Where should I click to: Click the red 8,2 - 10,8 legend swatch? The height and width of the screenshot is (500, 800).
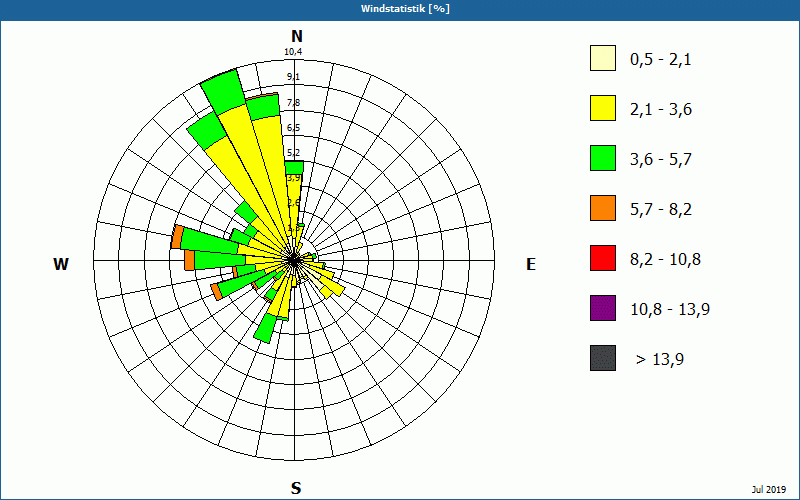click(x=603, y=258)
